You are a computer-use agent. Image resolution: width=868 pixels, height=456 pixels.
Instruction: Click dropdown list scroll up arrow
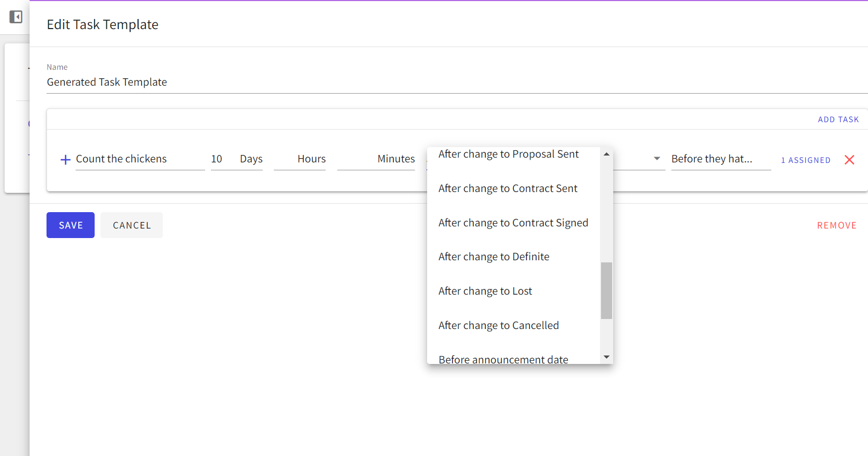pyautogui.click(x=606, y=154)
